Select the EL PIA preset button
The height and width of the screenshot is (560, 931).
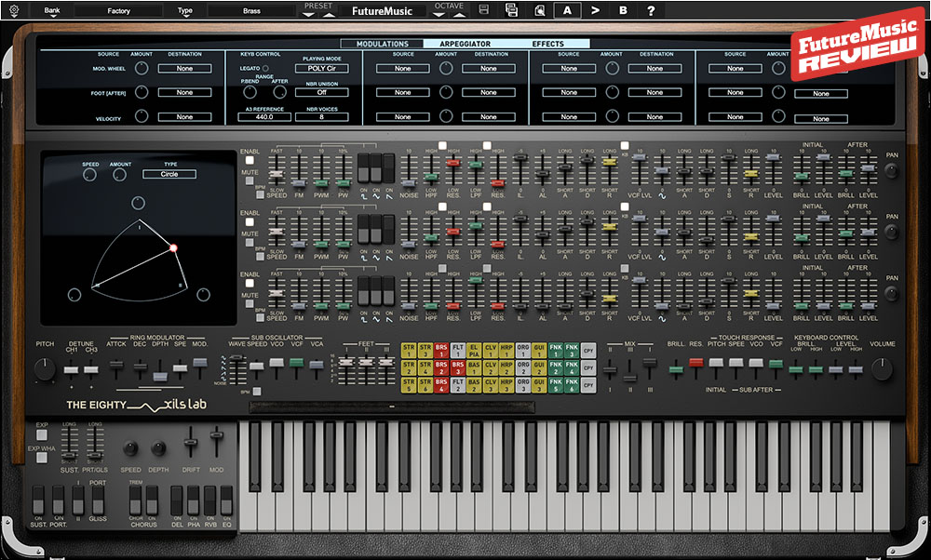474,350
